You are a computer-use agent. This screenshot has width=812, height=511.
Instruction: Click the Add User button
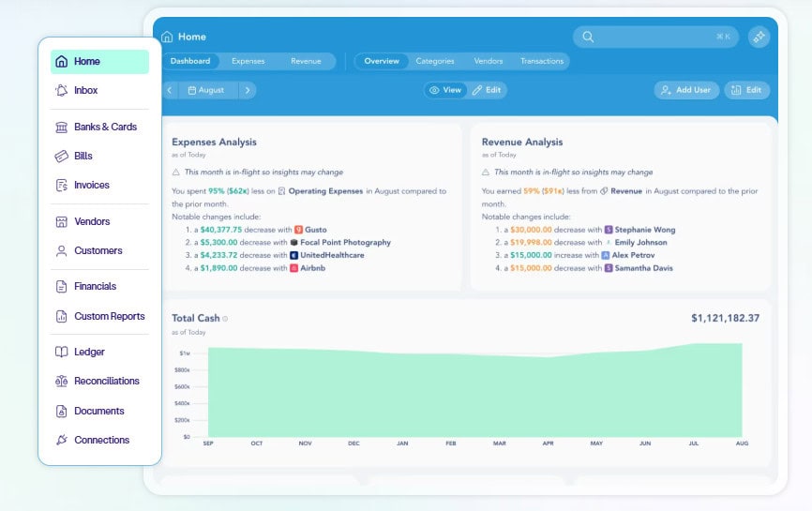685,90
